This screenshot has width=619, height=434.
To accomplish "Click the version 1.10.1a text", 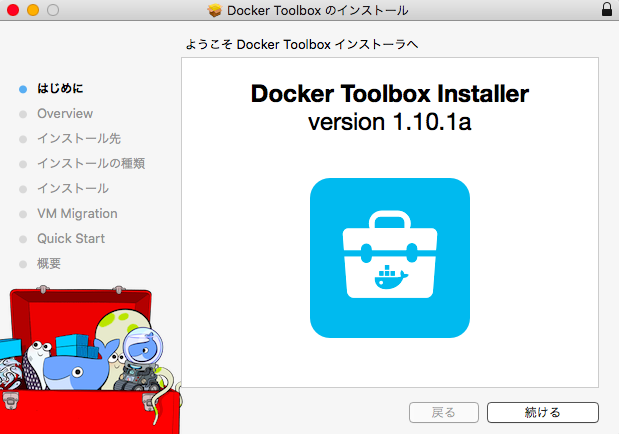I will (x=390, y=122).
